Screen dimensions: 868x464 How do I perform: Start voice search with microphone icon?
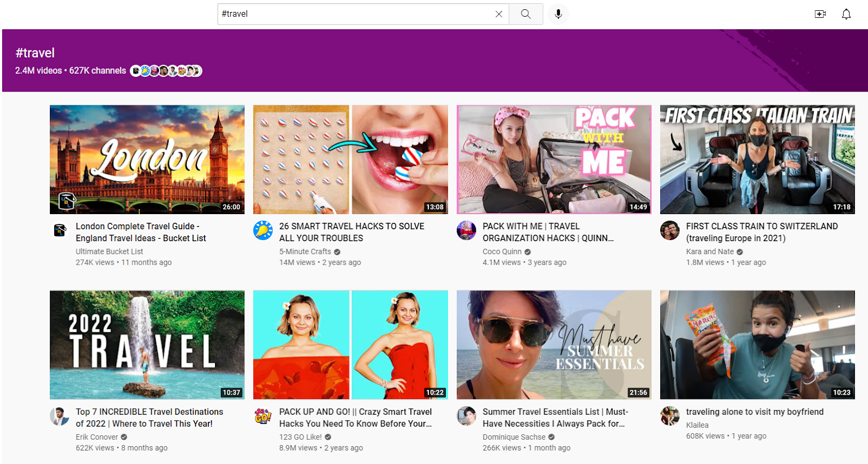[558, 14]
